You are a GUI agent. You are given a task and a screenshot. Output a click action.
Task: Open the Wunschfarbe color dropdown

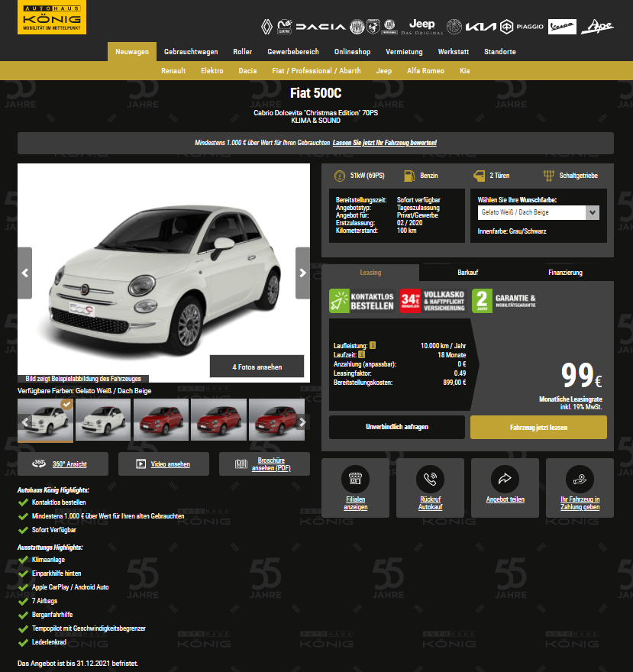pos(538,212)
